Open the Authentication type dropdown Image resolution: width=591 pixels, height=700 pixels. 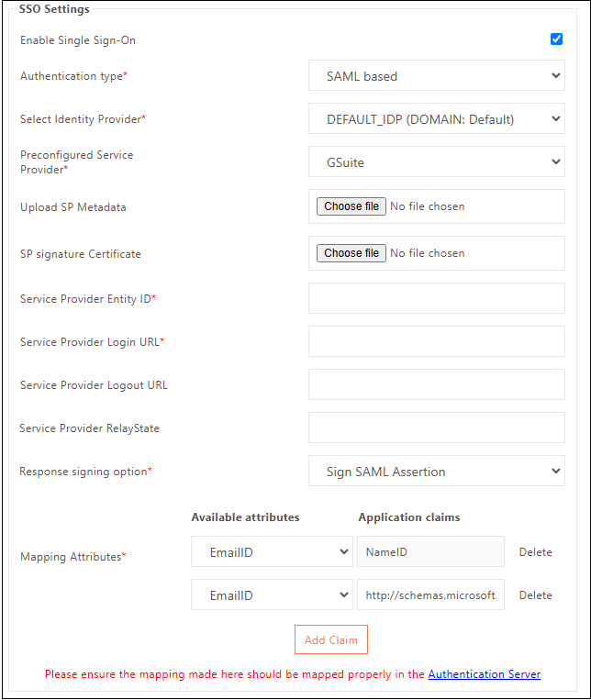point(436,76)
